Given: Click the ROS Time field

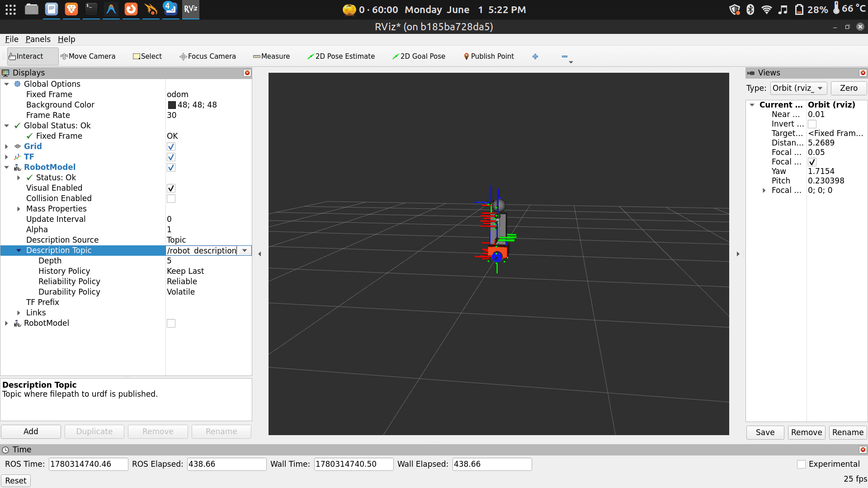Looking at the screenshot, I should (x=88, y=464).
